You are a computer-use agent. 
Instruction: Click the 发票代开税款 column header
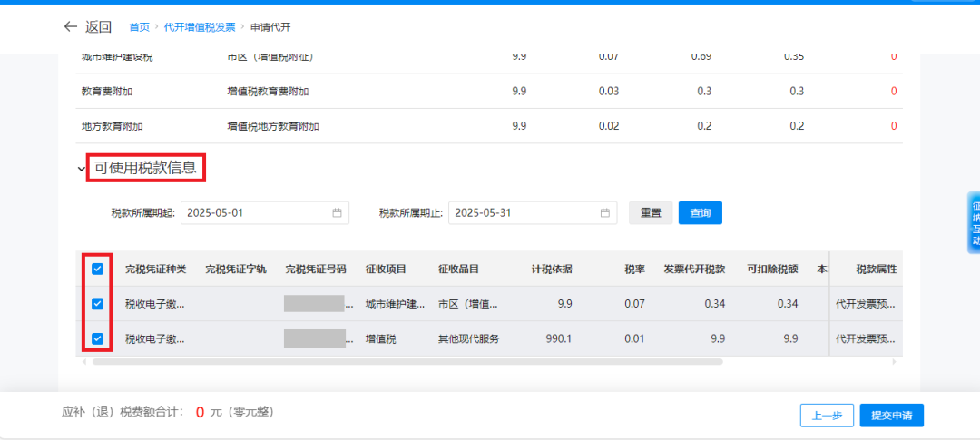click(694, 269)
